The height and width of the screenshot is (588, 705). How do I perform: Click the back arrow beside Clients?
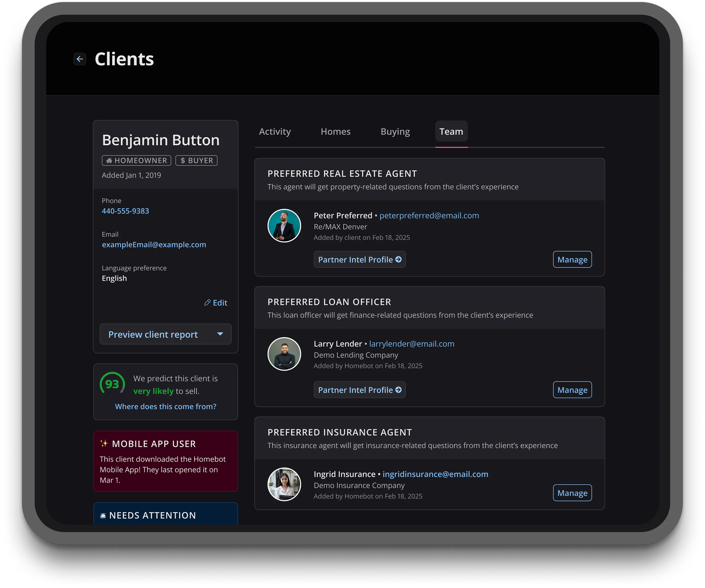tap(80, 59)
